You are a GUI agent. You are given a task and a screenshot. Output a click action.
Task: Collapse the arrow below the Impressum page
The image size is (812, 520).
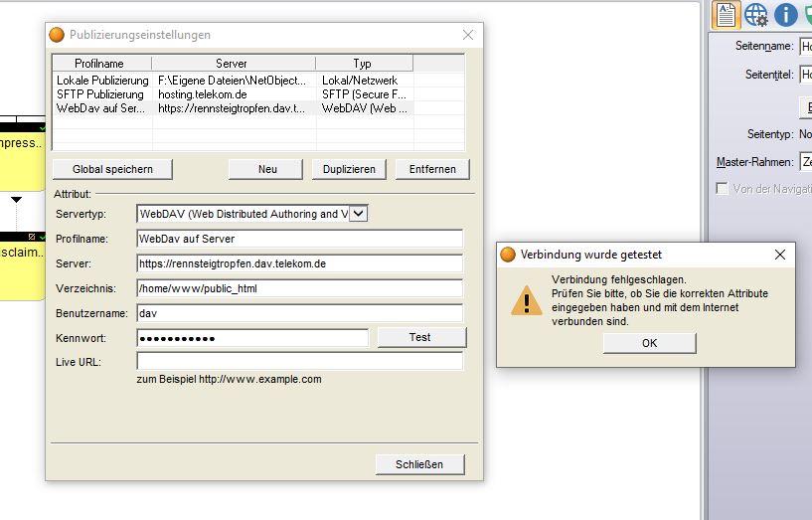pos(16,199)
